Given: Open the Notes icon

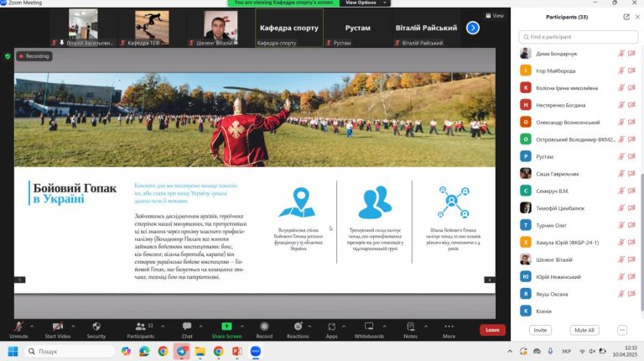Looking at the screenshot, I should [x=410, y=327].
